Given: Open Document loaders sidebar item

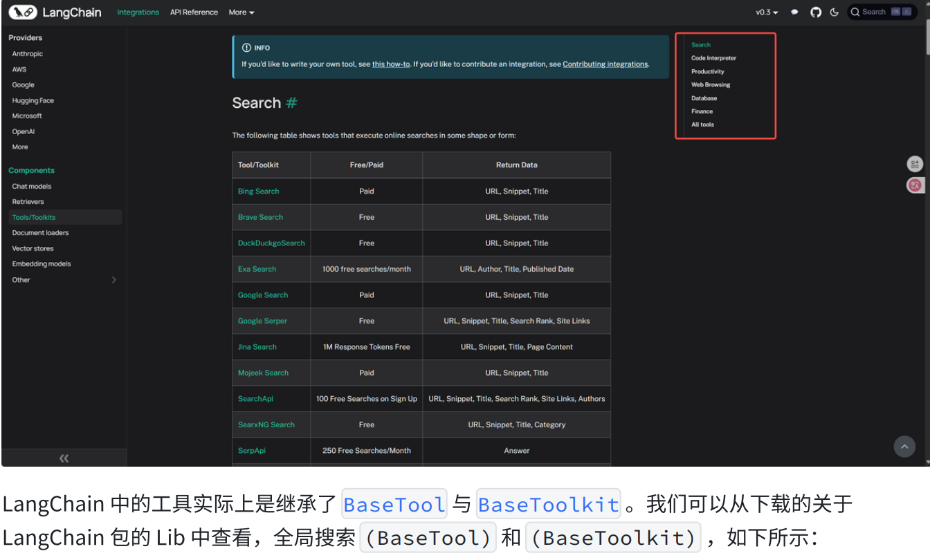Looking at the screenshot, I should click(40, 233).
